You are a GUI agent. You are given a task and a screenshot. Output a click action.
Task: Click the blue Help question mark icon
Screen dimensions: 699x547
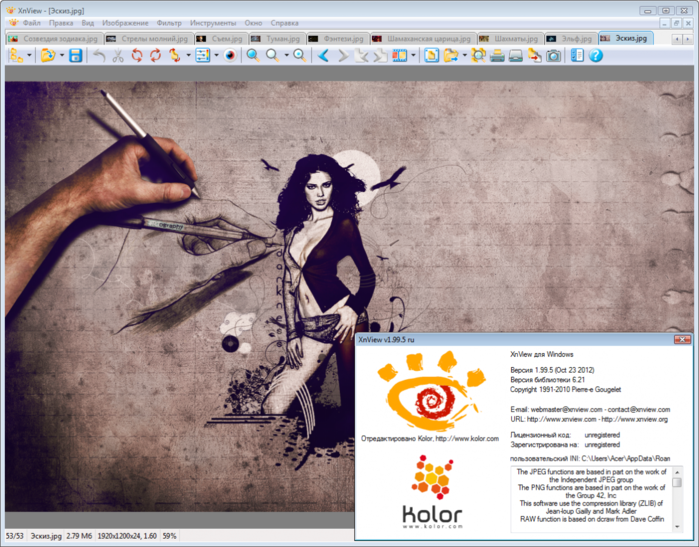tap(596, 56)
